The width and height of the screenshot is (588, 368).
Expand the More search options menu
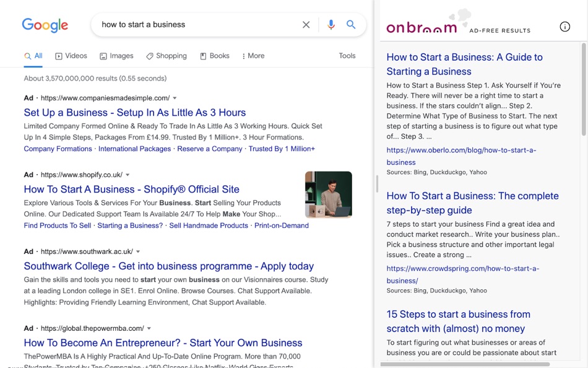point(253,56)
